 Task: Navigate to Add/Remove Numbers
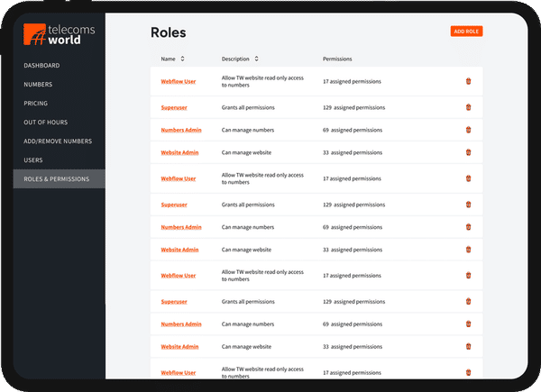(x=57, y=141)
